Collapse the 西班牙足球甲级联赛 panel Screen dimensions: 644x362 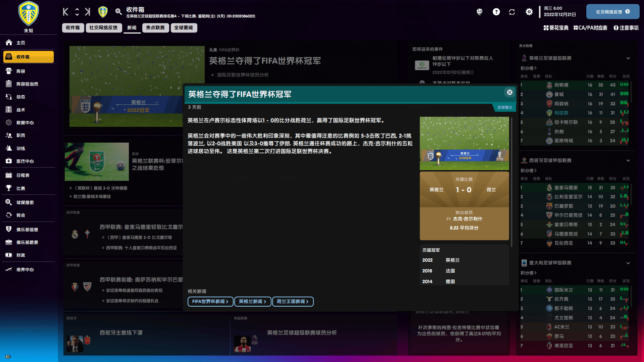(628, 160)
